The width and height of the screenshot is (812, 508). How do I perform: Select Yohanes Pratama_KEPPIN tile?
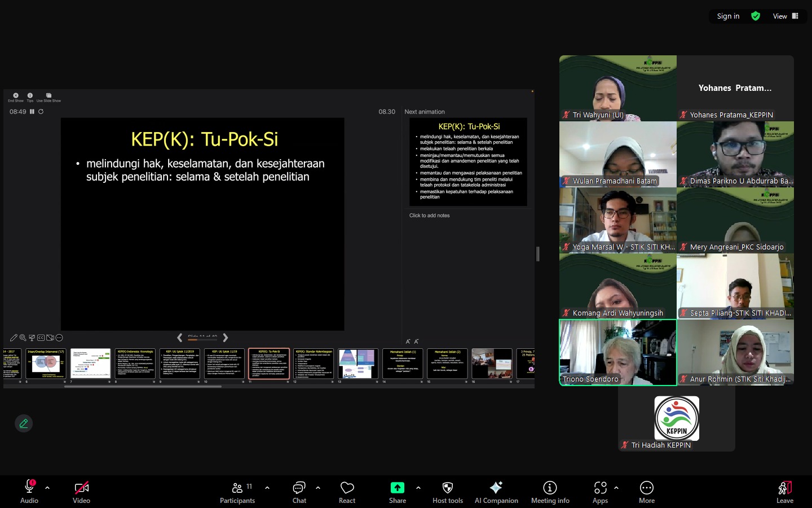point(735,88)
